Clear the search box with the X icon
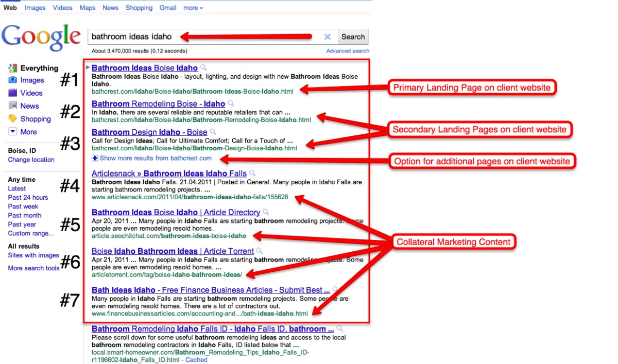The height and width of the screenshot is (364, 618). coord(328,37)
